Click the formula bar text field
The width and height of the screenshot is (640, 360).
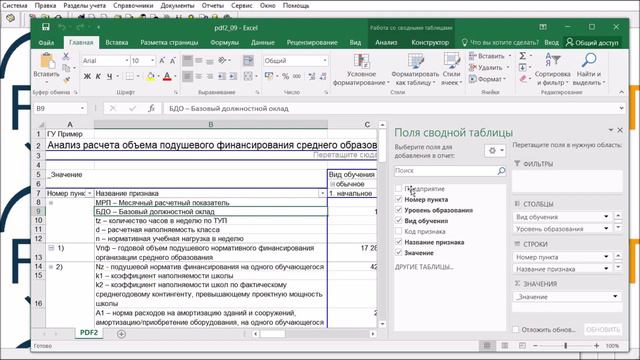click(x=391, y=108)
